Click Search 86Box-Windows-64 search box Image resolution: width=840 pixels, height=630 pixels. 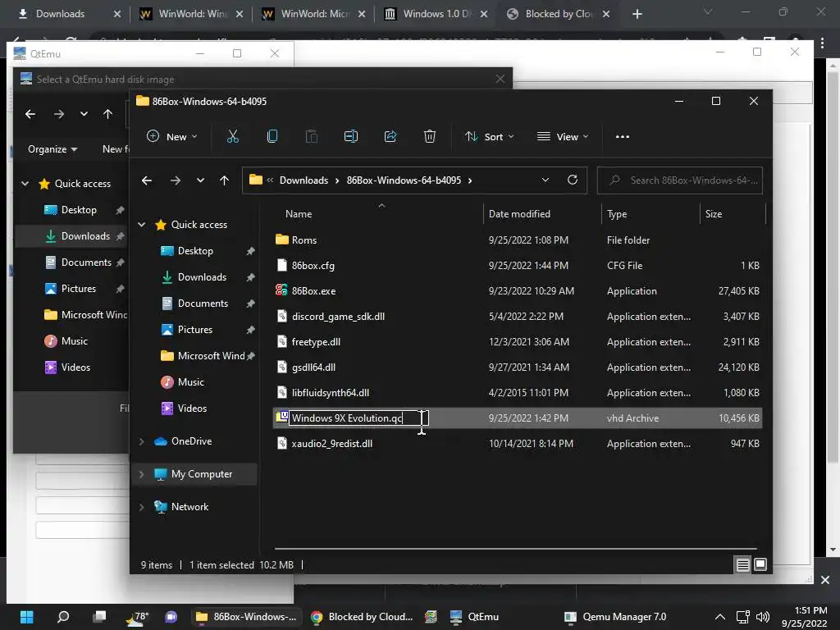tap(680, 180)
